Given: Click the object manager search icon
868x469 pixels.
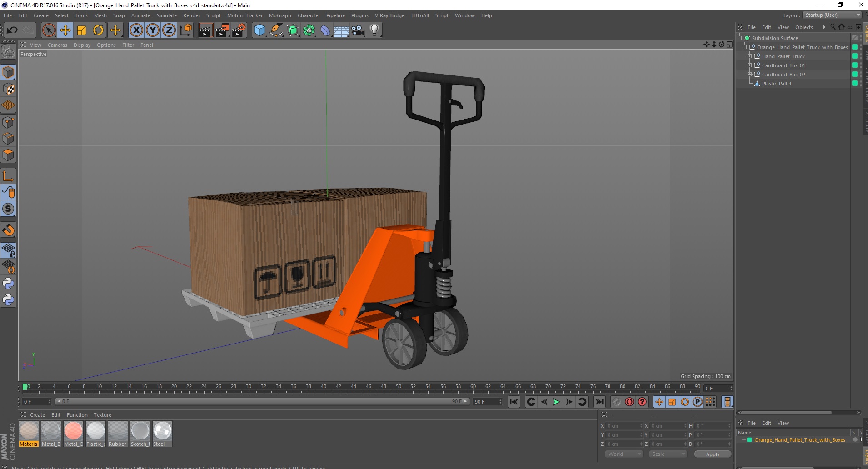Looking at the screenshot, I should tap(833, 27).
